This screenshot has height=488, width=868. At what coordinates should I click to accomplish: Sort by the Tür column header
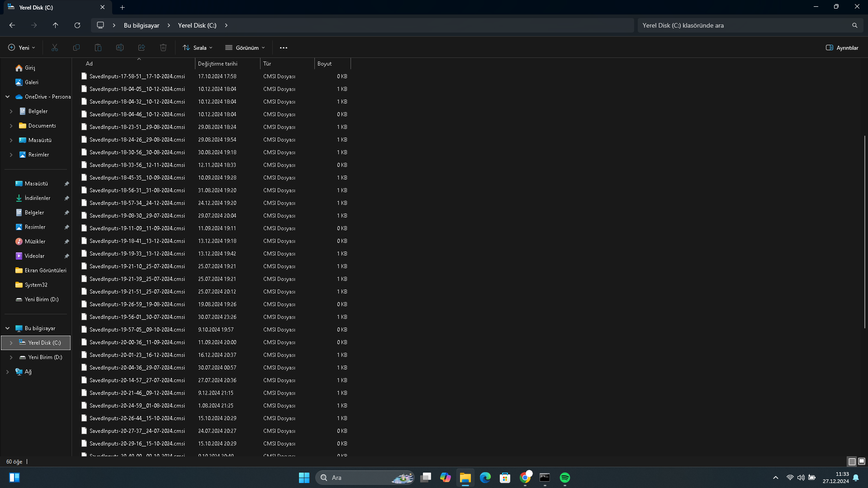pyautogui.click(x=287, y=64)
